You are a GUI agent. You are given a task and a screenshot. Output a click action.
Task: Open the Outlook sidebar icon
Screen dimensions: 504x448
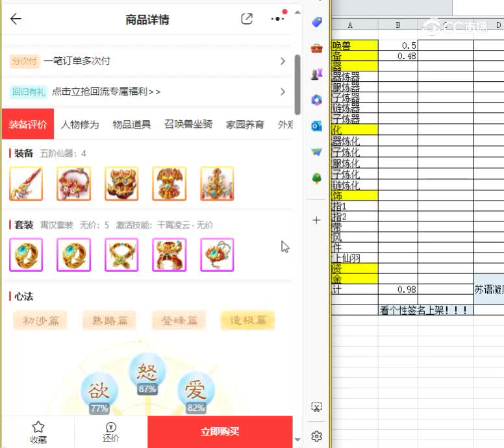316,126
